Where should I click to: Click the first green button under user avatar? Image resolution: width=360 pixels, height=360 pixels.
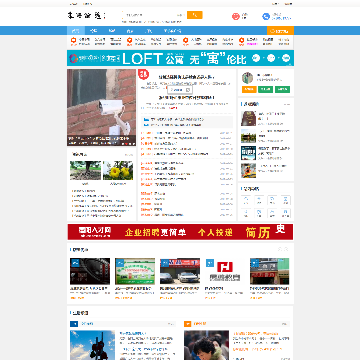266,89
